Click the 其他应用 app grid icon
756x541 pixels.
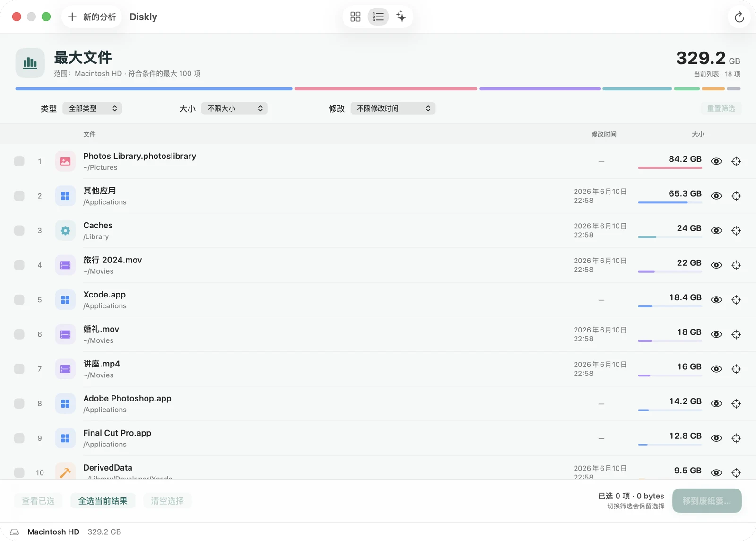click(x=65, y=196)
